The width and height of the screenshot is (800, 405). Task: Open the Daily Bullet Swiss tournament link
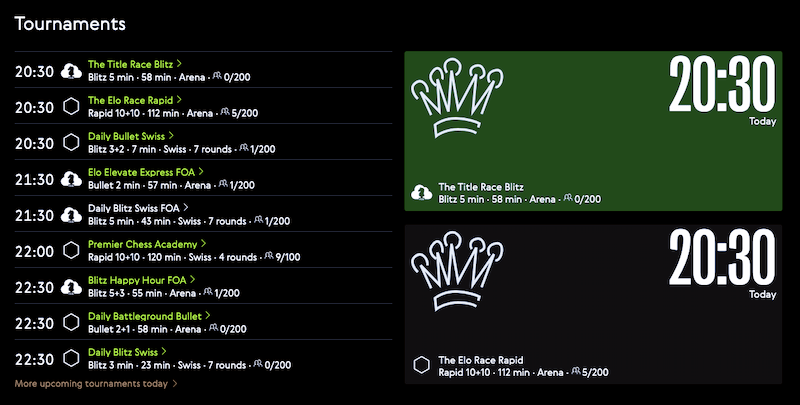126,136
